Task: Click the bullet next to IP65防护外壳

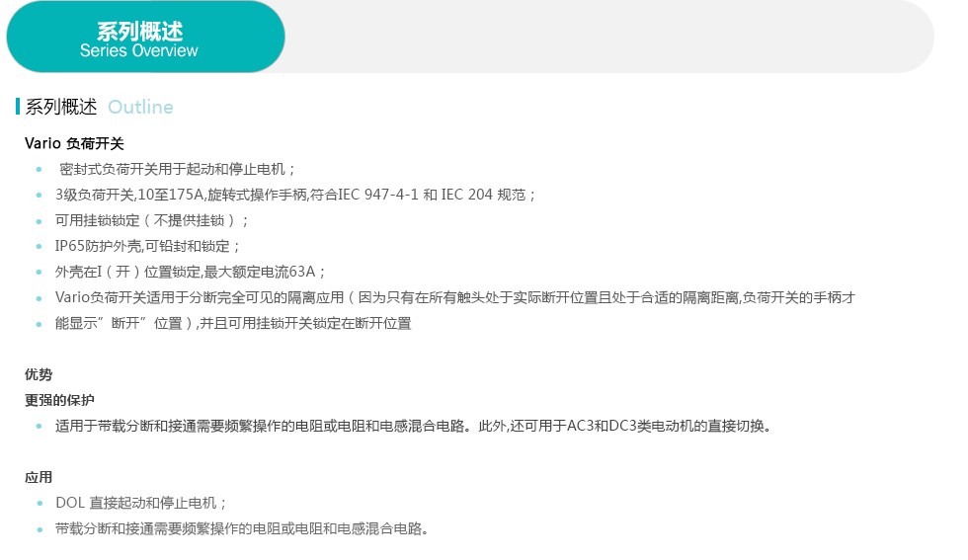Action: [39, 247]
